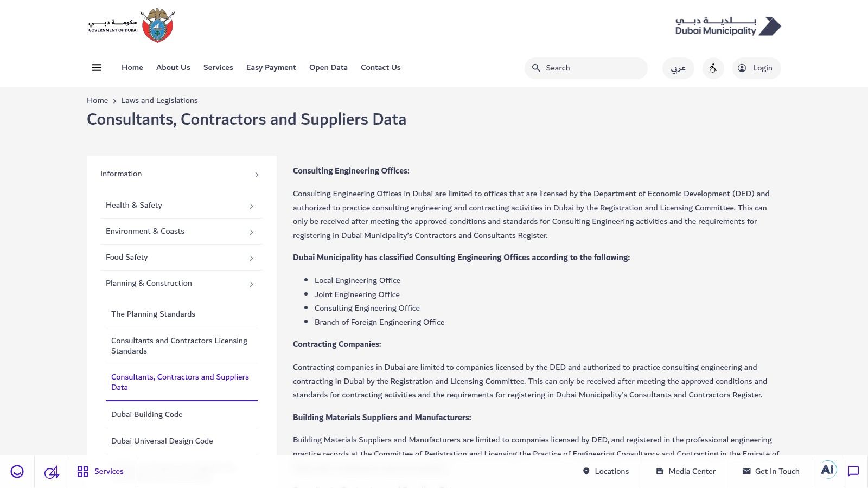The image size is (868, 488).
Task: Open the About Us menu
Action: pos(173,67)
